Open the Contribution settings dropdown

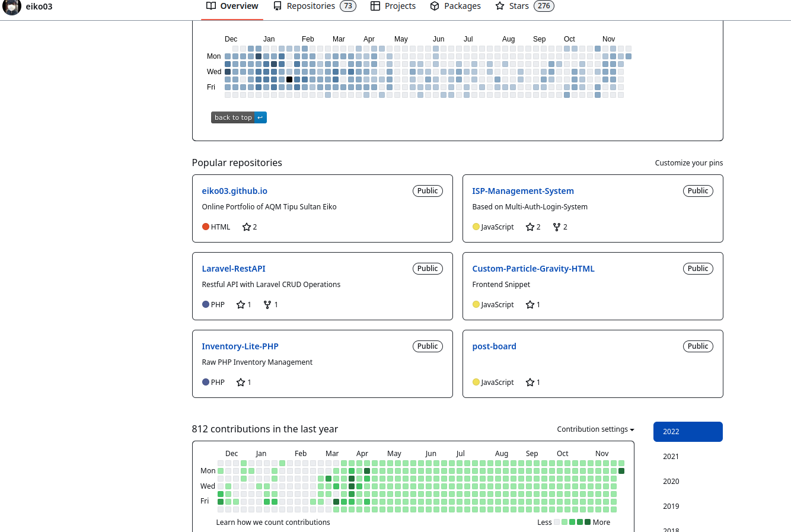point(595,429)
